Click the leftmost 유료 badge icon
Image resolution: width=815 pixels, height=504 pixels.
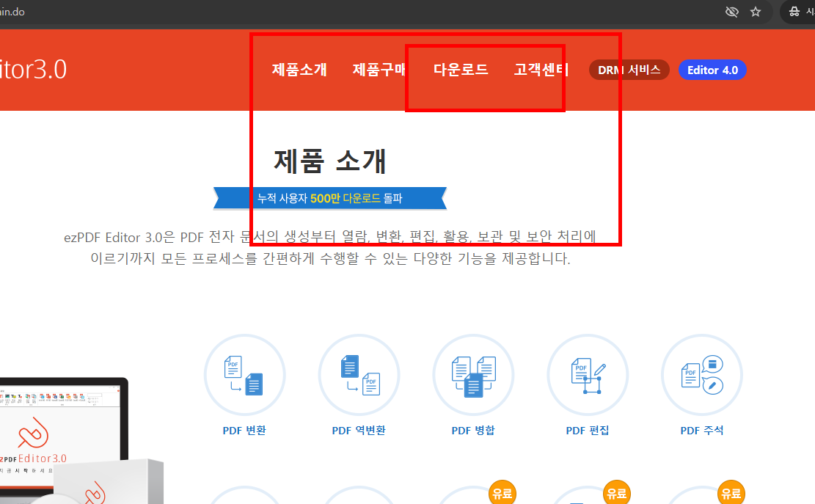[503, 492]
